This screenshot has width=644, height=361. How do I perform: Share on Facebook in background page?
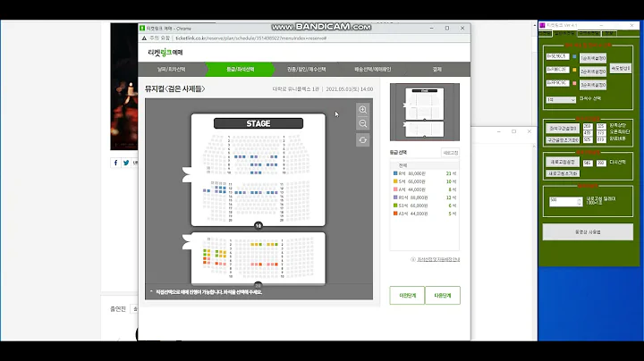(115, 163)
